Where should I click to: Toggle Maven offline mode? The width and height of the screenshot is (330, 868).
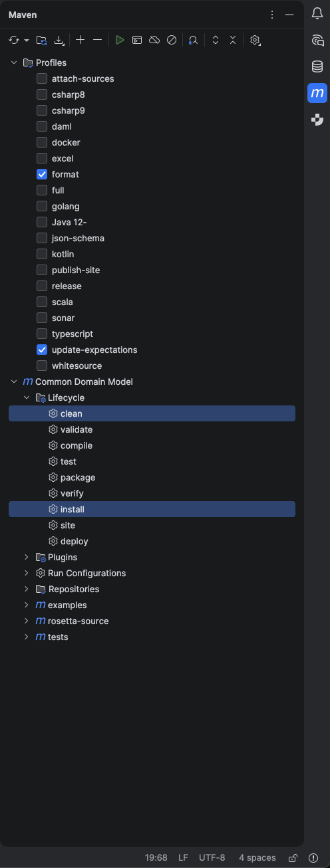coord(154,41)
